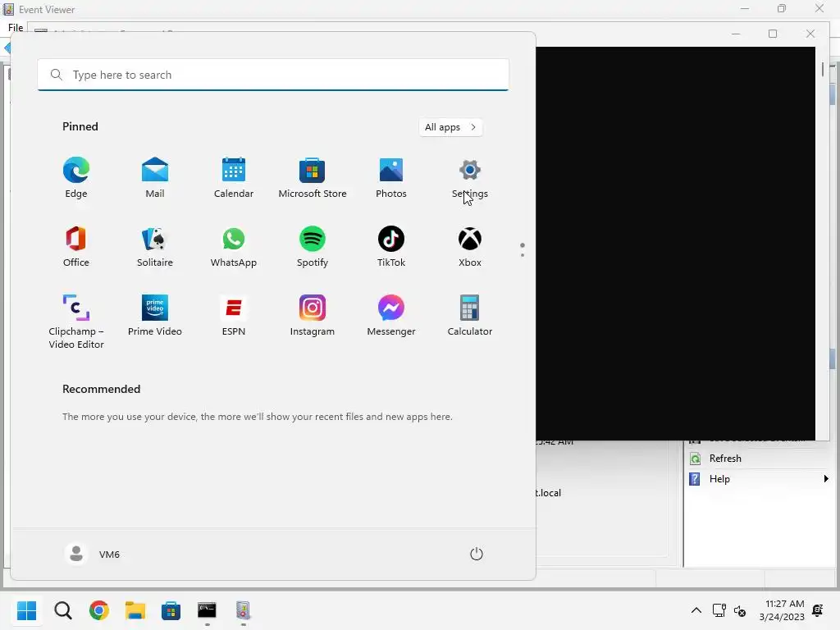
Task: Launch the Office app
Action: coord(76,246)
